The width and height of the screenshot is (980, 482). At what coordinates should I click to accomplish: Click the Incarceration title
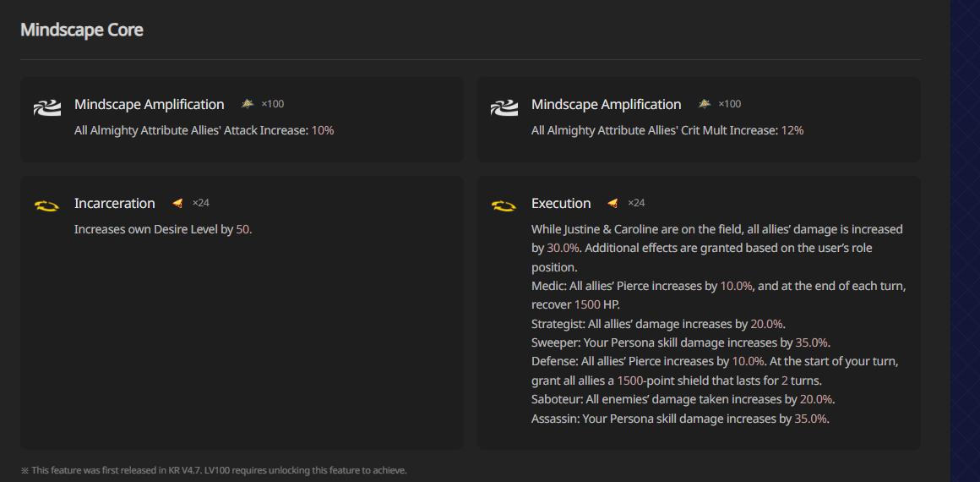[x=114, y=204]
